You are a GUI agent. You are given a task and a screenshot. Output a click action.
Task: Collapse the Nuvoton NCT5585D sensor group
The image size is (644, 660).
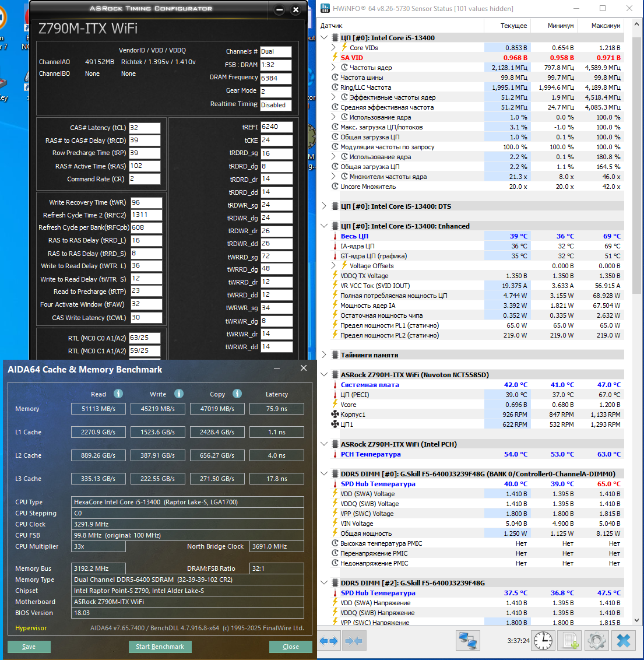324,375
